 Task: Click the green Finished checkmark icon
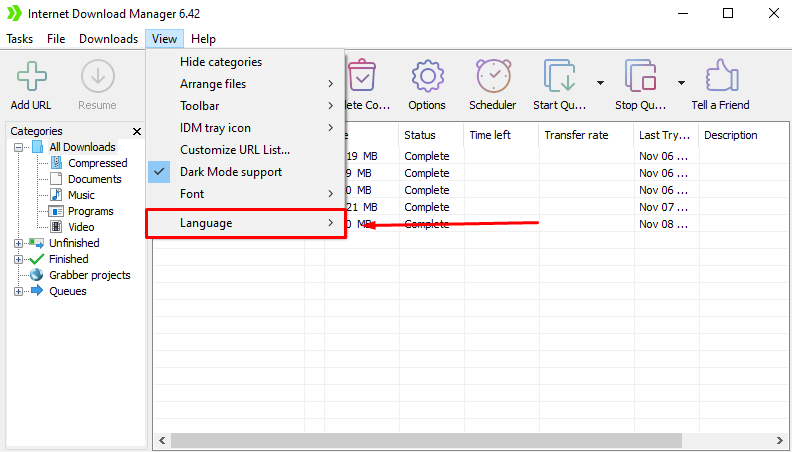[x=37, y=259]
